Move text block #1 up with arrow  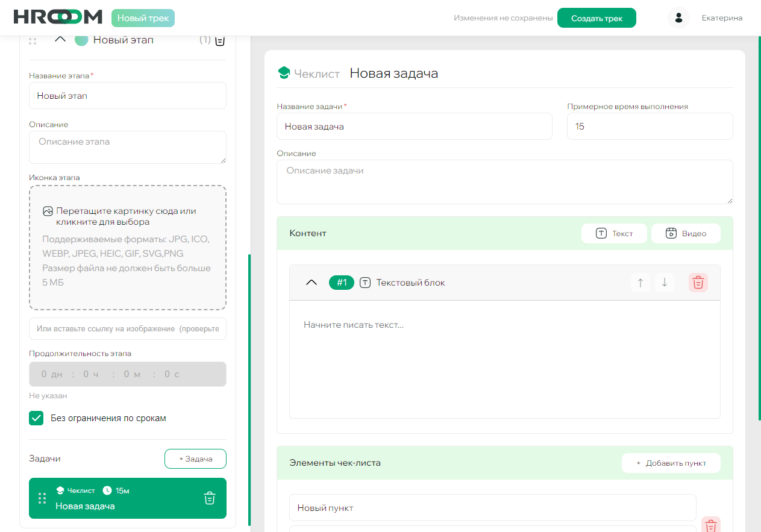point(640,283)
